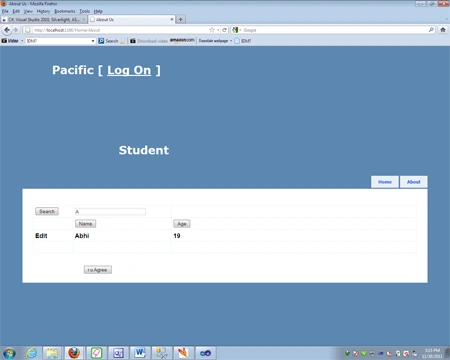Screen dimensions: 450x360
Task: Open the amazon.com toolbar shortcut
Action: tap(182, 40)
